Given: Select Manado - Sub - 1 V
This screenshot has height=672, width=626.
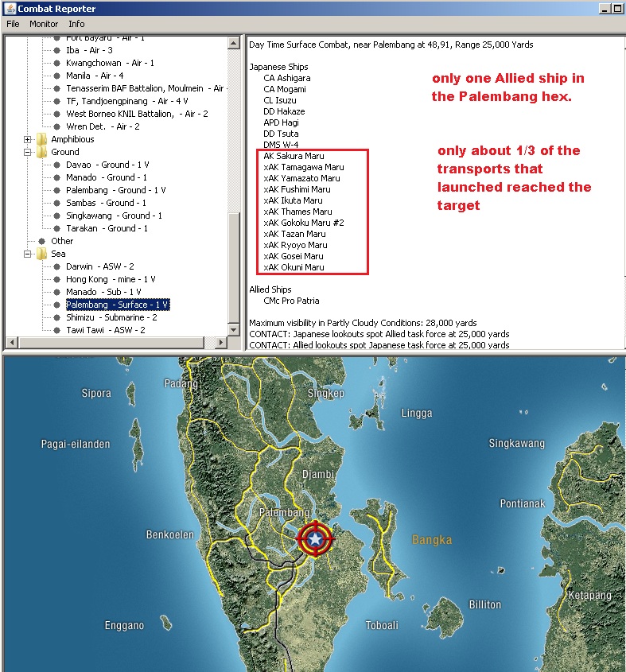Looking at the screenshot, I should pyautogui.click(x=103, y=292).
